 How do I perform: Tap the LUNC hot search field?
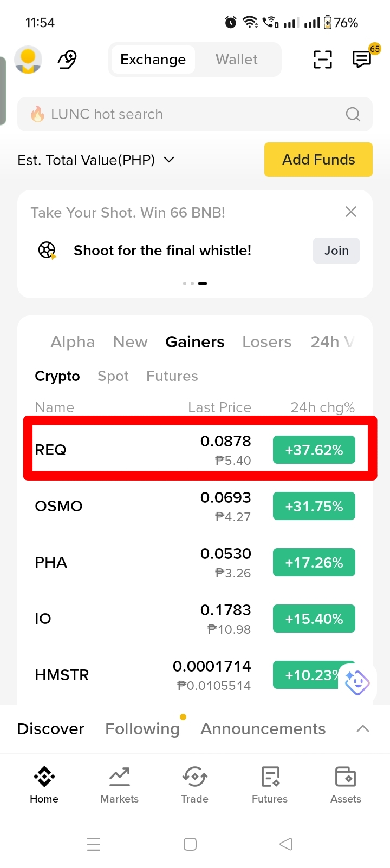coord(195,114)
